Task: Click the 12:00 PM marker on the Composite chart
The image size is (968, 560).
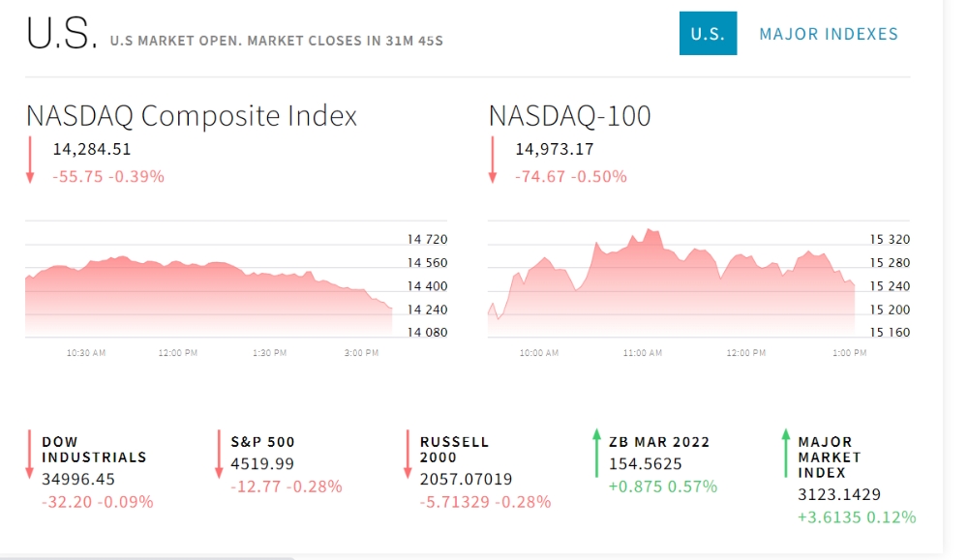Action: click(178, 353)
